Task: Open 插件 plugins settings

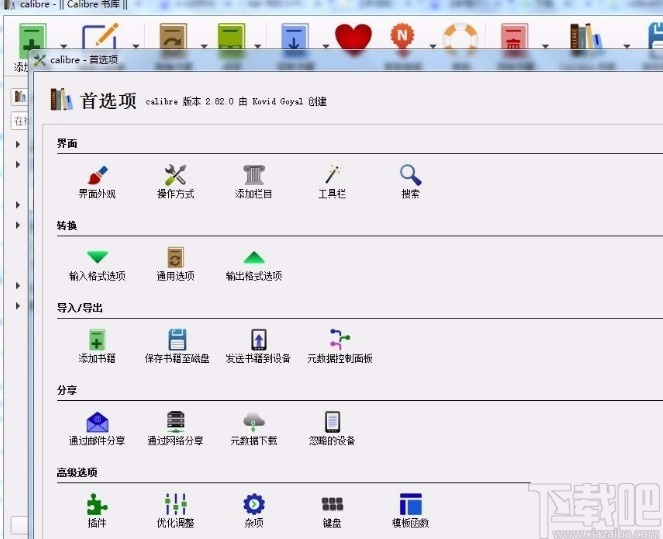Action: tap(97, 511)
